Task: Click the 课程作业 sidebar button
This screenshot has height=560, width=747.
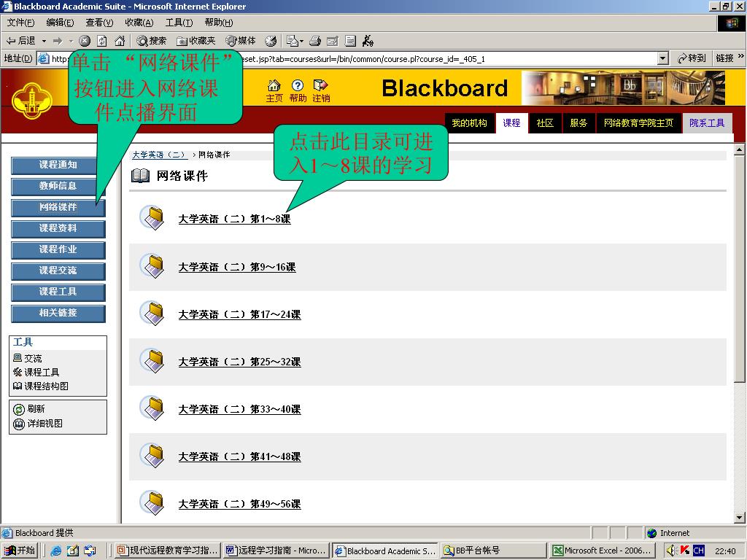Action: tap(58, 249)
